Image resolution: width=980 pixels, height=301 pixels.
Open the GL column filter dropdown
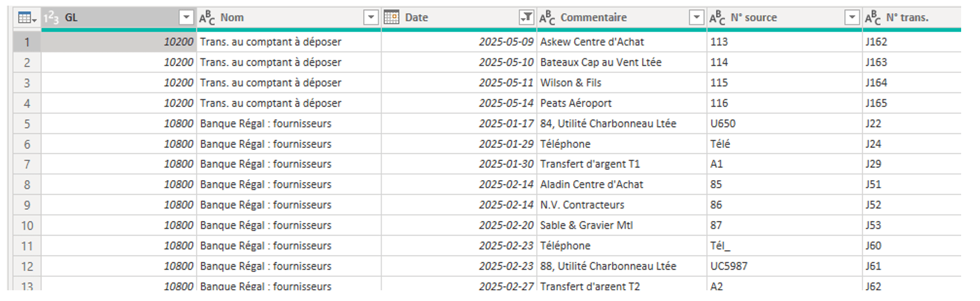[x=186, y=18]
